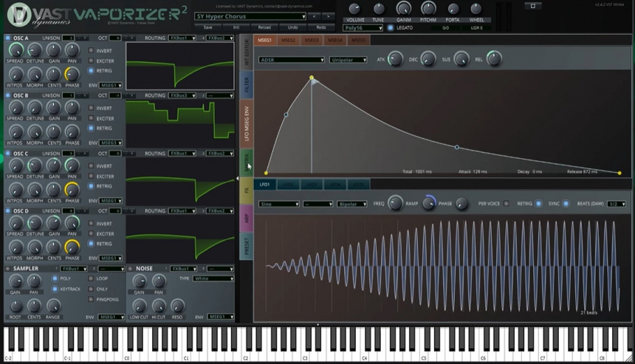This screenshot has width=635, height=364.
Task: Open the ADSR envelope mode dropdown
Action: point(292,60)
